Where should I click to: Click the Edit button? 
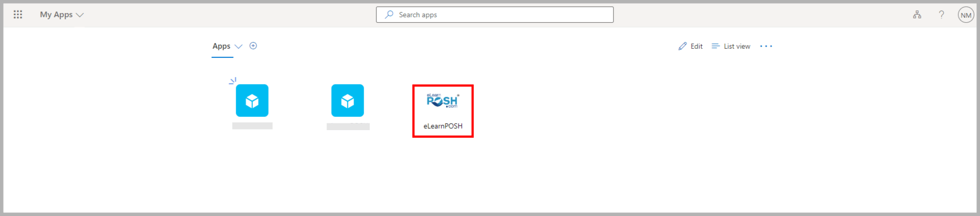(x=691, y=46)
